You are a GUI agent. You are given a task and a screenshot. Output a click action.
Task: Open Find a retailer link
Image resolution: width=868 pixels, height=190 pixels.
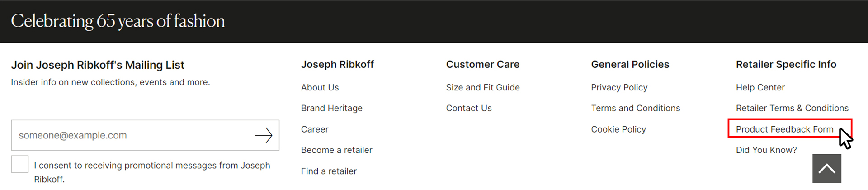[329, 171]
